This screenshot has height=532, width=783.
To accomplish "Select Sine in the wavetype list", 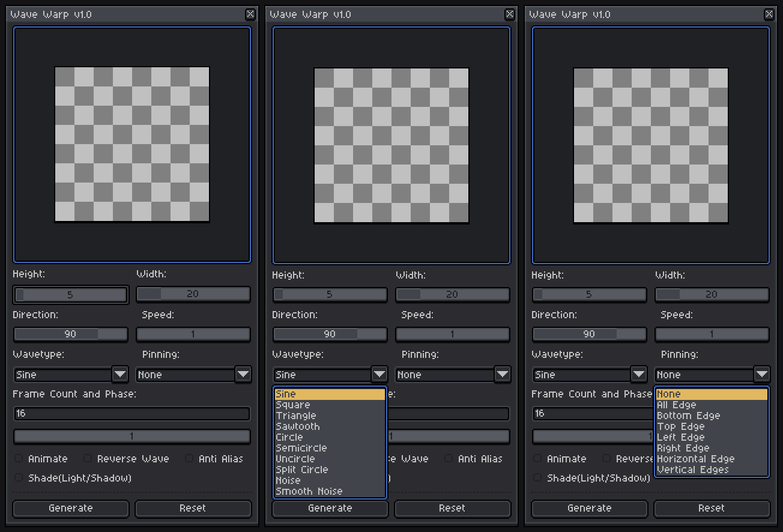I will coord(330,394).
